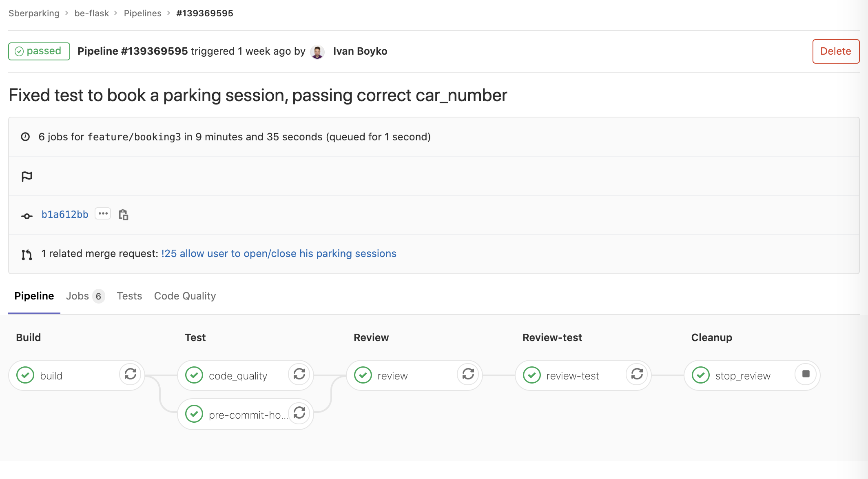Retry the code_quality job

click(299, 374)
